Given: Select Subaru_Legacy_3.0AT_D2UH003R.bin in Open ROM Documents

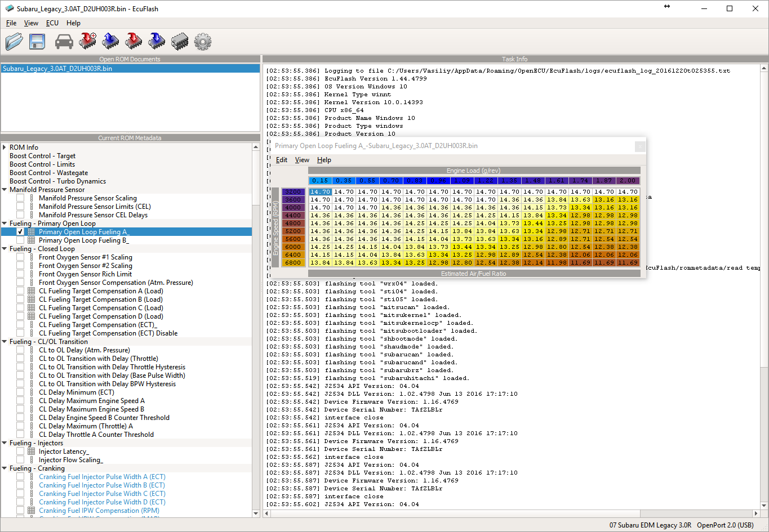Looking at the screenshot, I should coord(57,69).
